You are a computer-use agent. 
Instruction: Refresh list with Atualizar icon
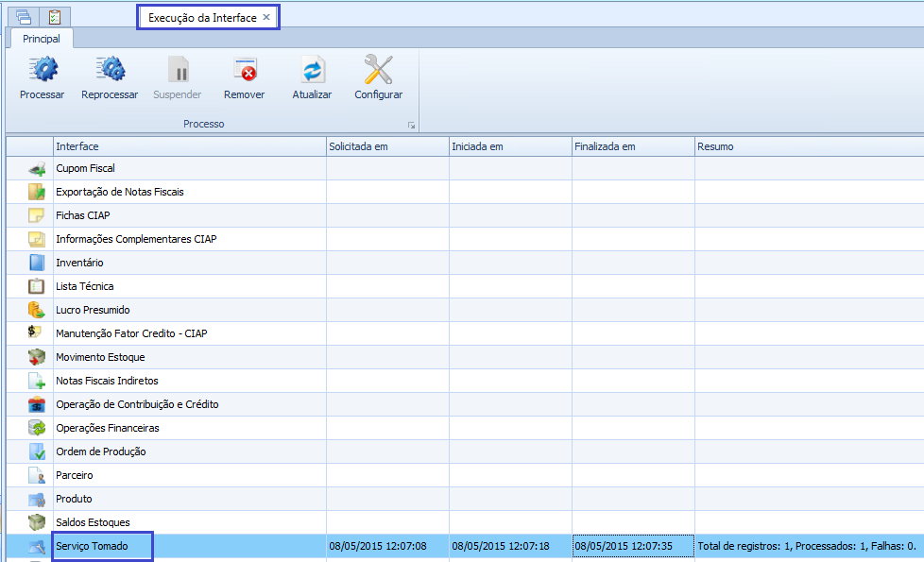312,71
